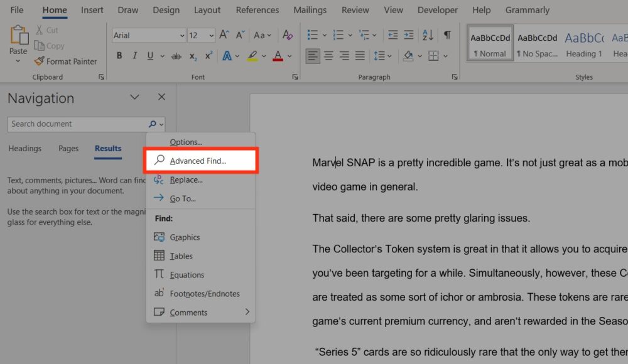628x364 pixels.
Task: Switch to the Headings tab in Navigation
Action: pos(25,149)
